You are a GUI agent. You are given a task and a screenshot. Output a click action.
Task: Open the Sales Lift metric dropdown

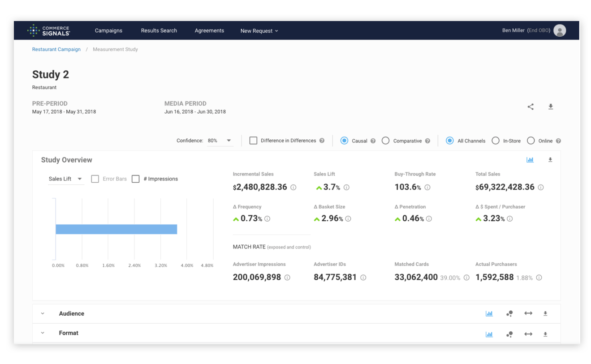[66, 179]
